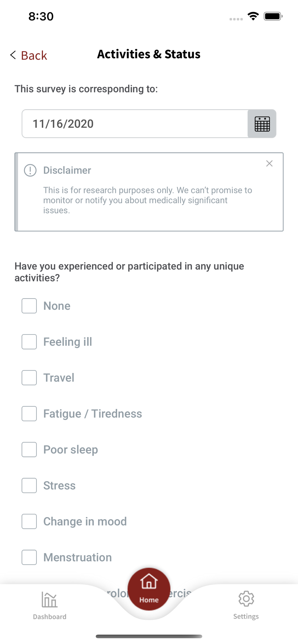Tick the Menstruation checkbox
This screenshot has height=644, width=298.
[29, 557]
